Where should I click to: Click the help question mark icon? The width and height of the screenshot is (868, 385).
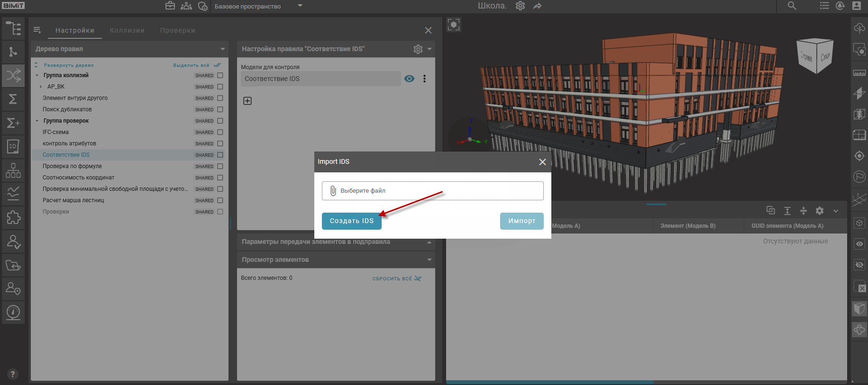click(x=13, y=374)
